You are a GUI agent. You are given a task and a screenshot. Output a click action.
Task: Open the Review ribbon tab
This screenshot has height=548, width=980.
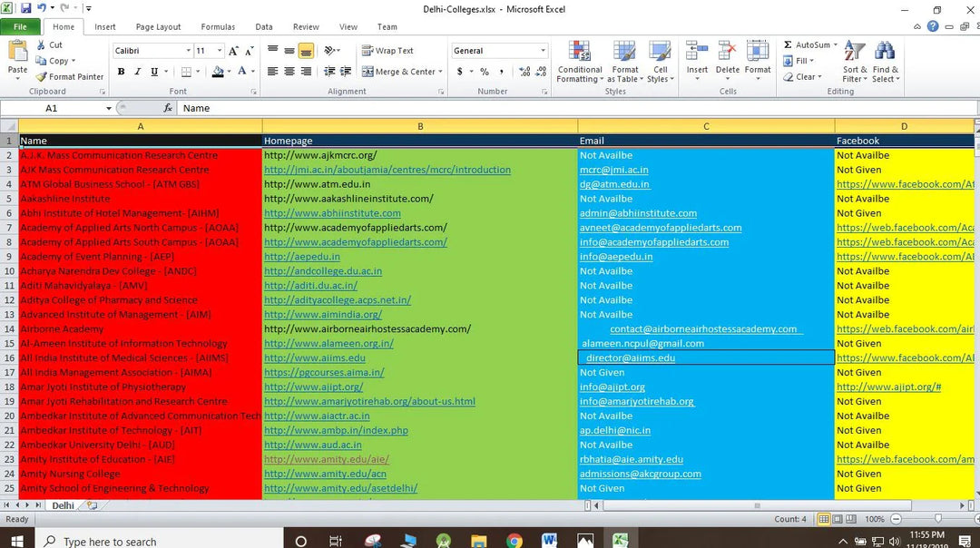click(x=306, y=26)
